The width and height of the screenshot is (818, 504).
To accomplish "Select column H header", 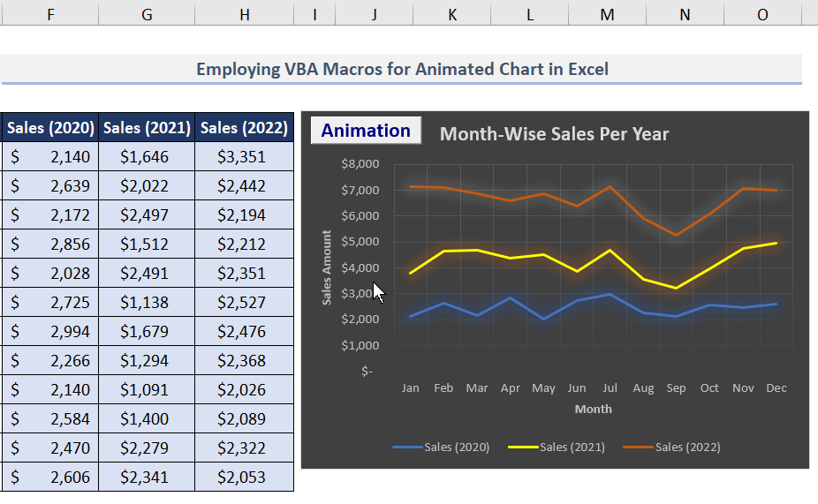I will pos(244,14).
